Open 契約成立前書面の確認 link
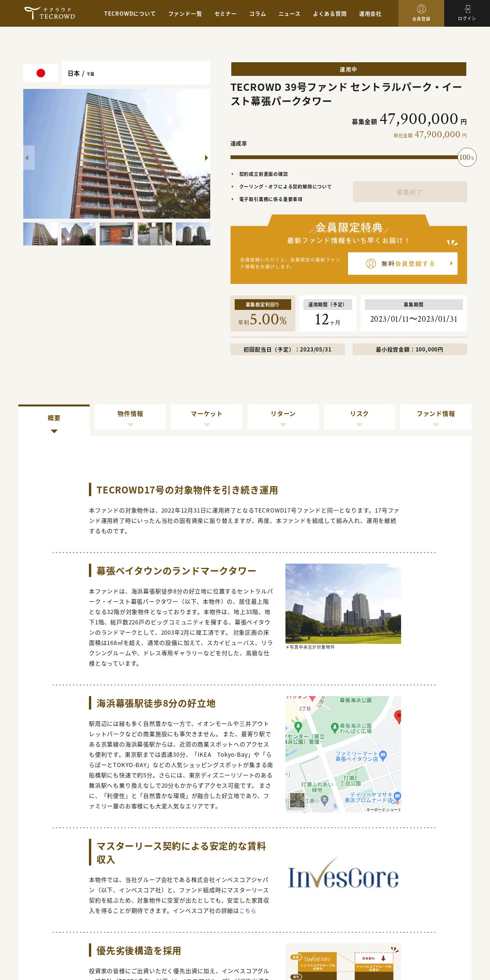490x980 pixels. click(263, 174)
